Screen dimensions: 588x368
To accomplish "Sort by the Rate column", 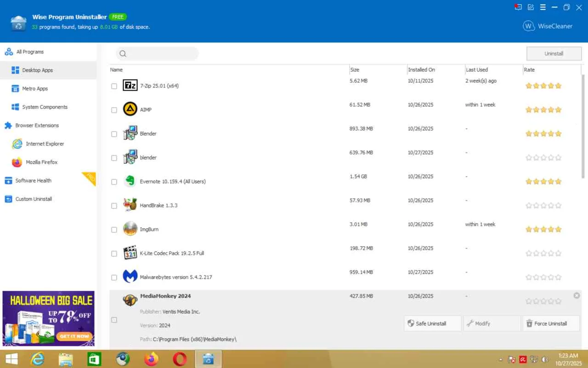I will tap(552, 70).
